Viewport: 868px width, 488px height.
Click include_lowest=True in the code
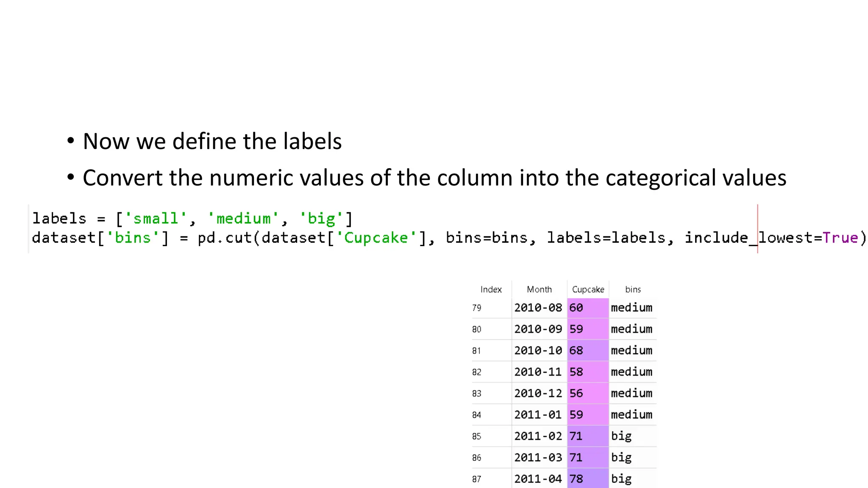tap(771, 238)
